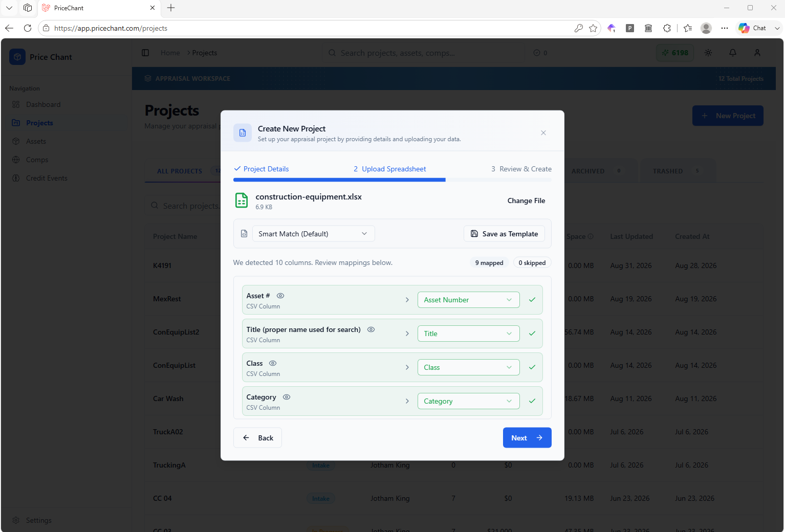
Task: Open the user profile icon
Action: pyautogui.click(x=757, y=53)
